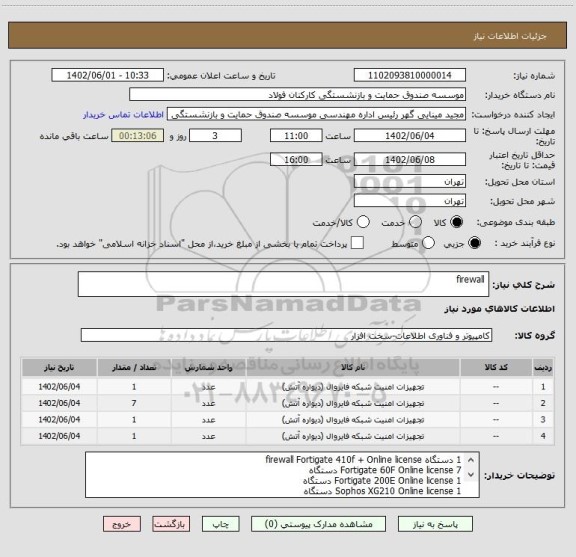Select the خدمت radio button
The width and height of the screenshot is (576, 557).
pos(415,222)
